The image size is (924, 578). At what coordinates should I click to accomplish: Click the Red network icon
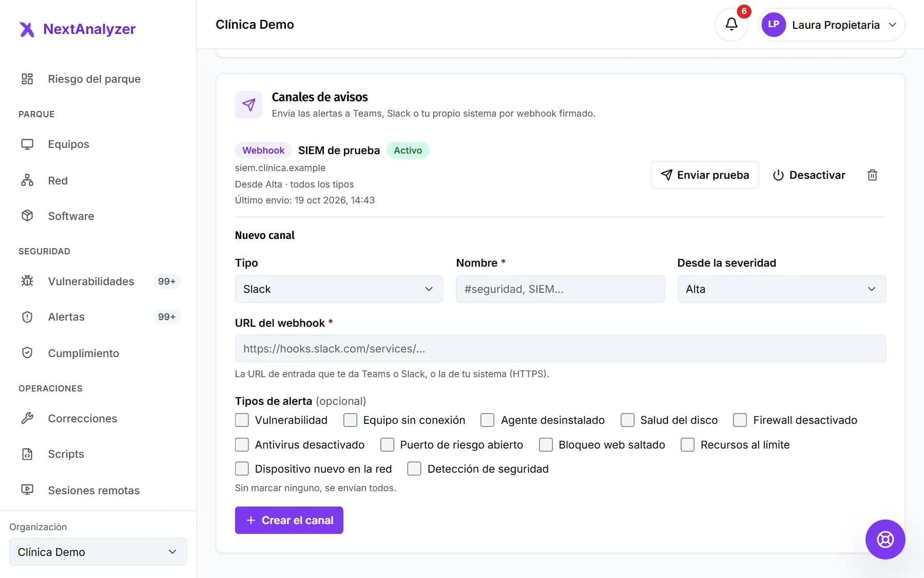(27, 180)
